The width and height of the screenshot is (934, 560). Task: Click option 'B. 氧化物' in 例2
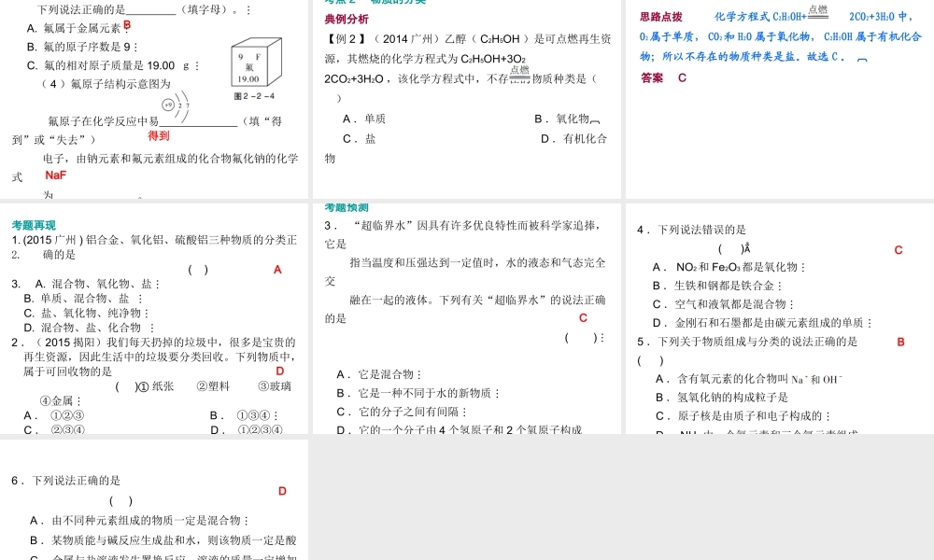pyautogui.click(x=561, y=119)
